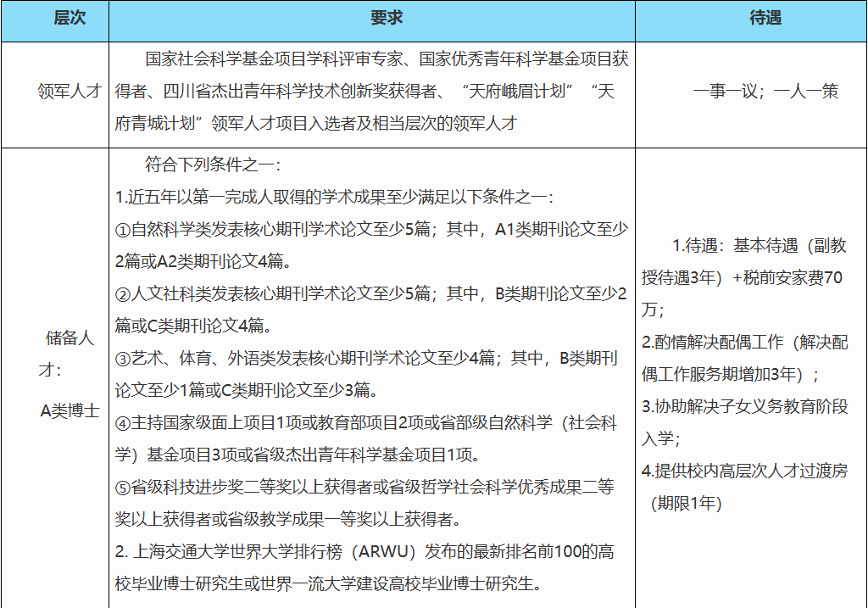868x608 pixels.
Task: Click the 'A类博士' label
Action: (x=70, y=410)
